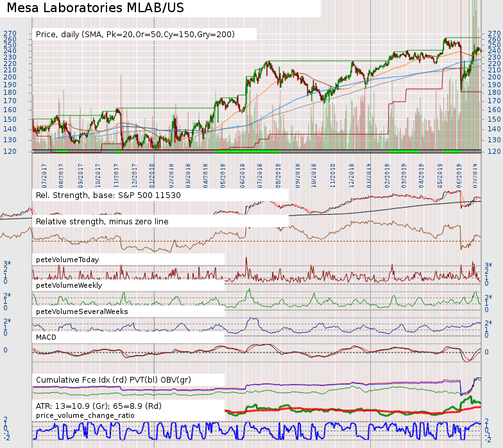Click the 10/2017 date label
Image resolution: width=503 pixels, height=448 pixels.
click(98, 176)
